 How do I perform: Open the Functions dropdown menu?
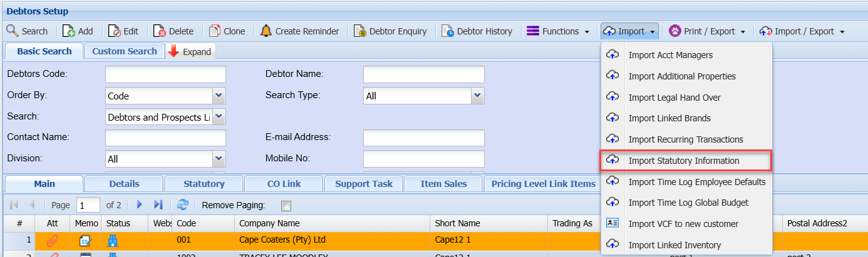[x=558, y=31]
